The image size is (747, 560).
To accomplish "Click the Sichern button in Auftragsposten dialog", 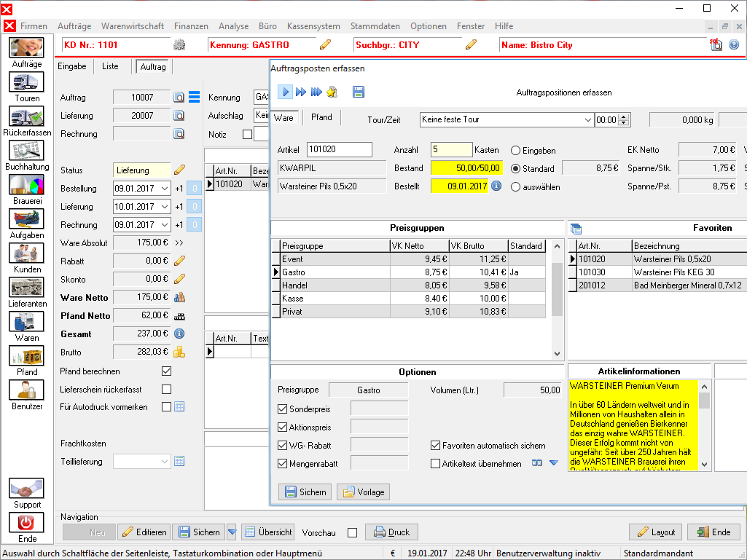I will tap(305, 492).
